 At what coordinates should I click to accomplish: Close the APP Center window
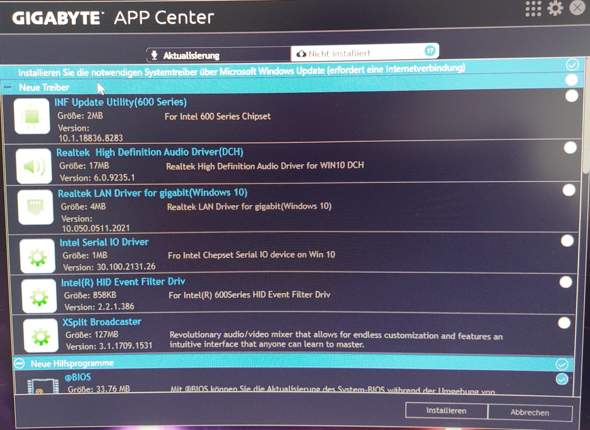coord(577,8)
